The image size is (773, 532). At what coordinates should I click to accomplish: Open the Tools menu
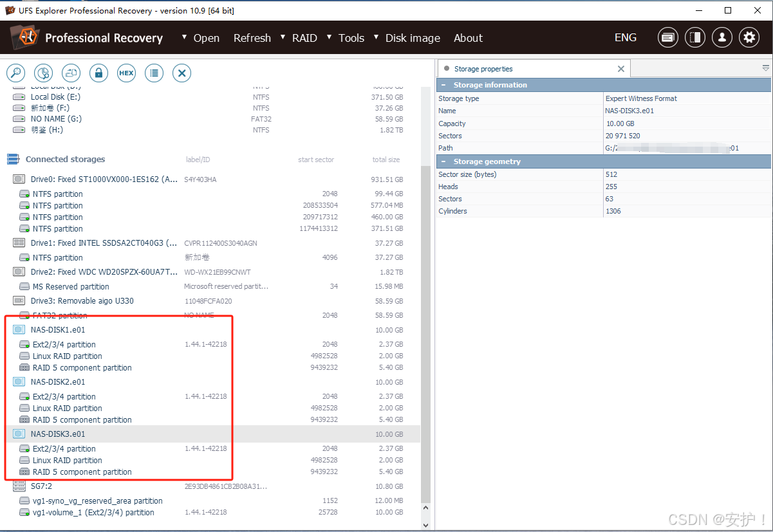tap(351, 38)
